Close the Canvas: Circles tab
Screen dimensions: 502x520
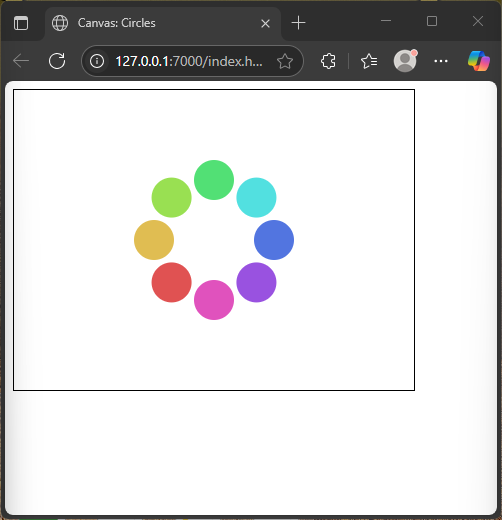(x=265, y=23)
